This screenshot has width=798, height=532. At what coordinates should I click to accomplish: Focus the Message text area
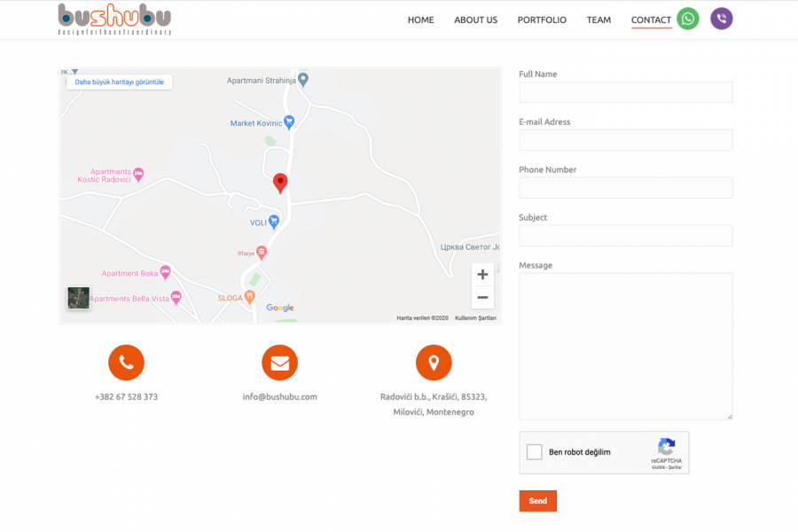[x=625, y=346]
